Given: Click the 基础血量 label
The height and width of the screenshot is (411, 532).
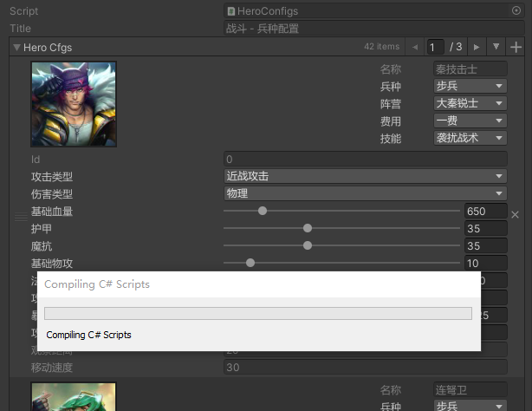Looking at the screenshot, I should click(52, 212).
